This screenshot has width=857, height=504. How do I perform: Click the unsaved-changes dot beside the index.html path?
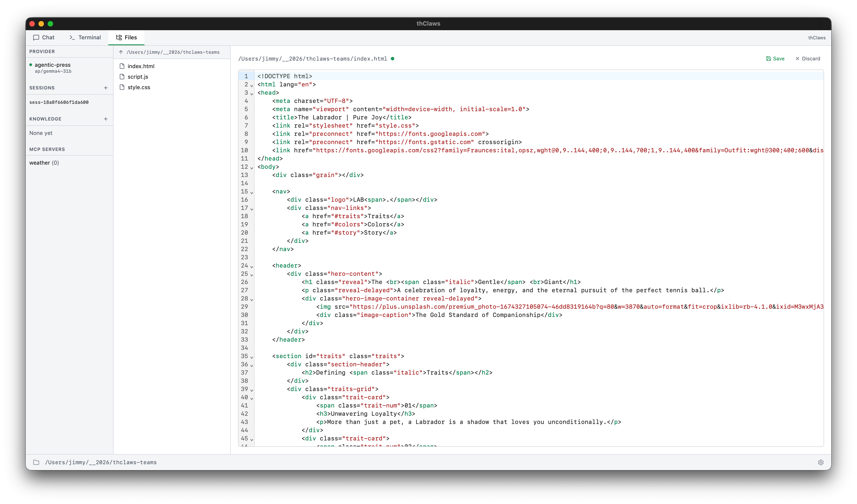pyautogui.click(x=393, y=59)
